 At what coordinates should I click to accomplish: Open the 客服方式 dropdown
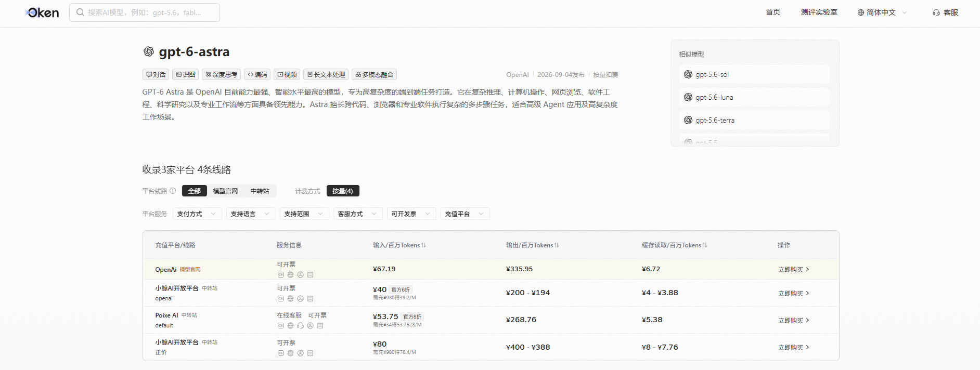click(x=358, y=214)
